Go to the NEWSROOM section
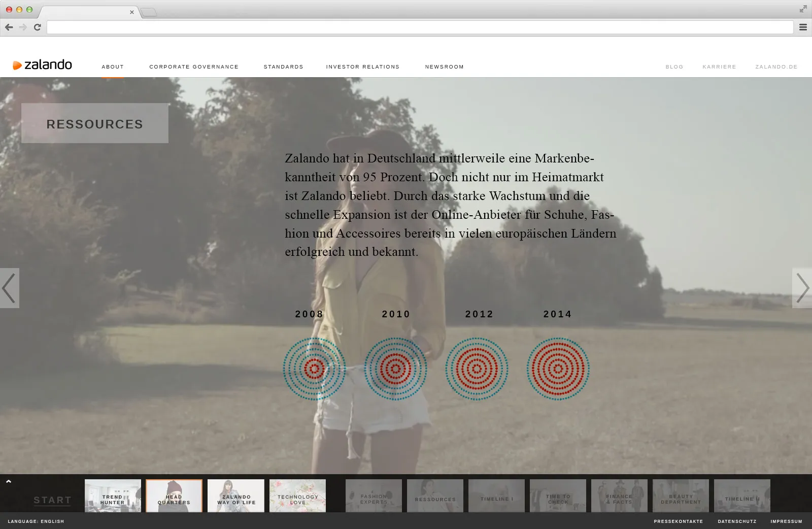 (445, 67)
